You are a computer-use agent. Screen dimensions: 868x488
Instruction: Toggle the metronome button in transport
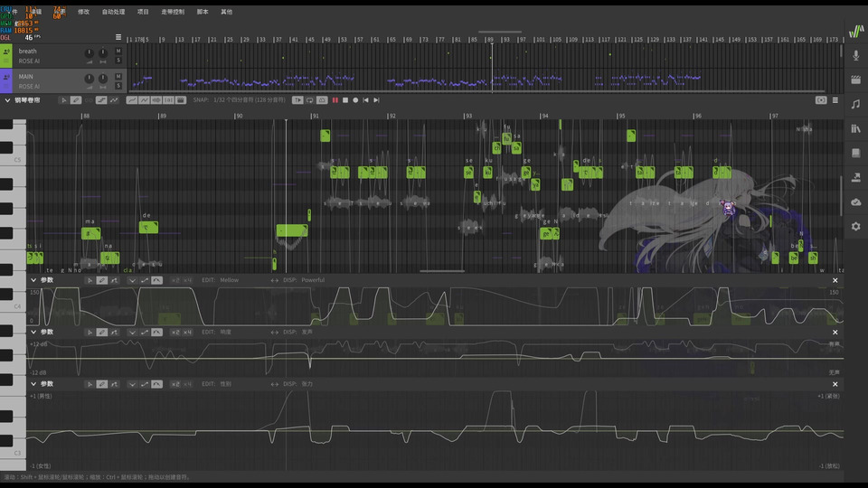click(x=322, y=100)
